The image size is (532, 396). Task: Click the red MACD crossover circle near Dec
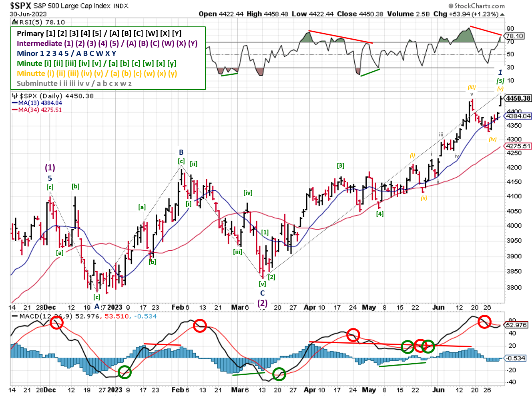(56, 323)
